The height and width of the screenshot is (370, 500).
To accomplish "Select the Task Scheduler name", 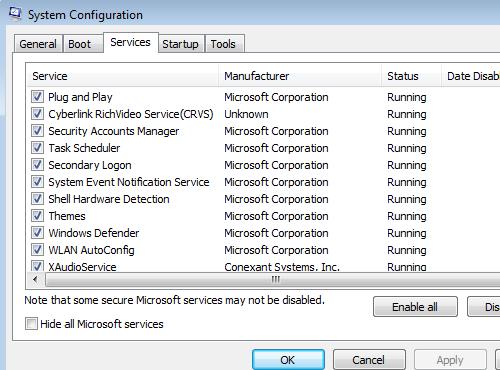I will coord(84,148).
